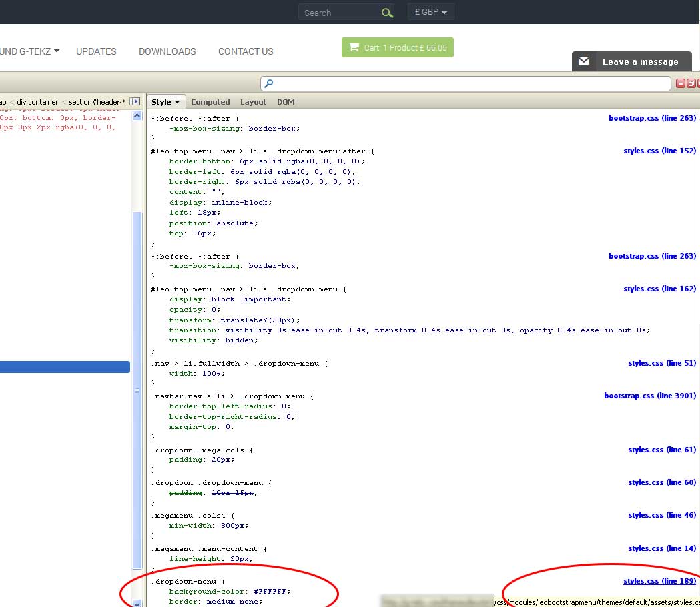Image resolution: width=700 pixels, height=607 pixels.
Task: Open the Style tab options dropdown
Action: coord(165,102)
